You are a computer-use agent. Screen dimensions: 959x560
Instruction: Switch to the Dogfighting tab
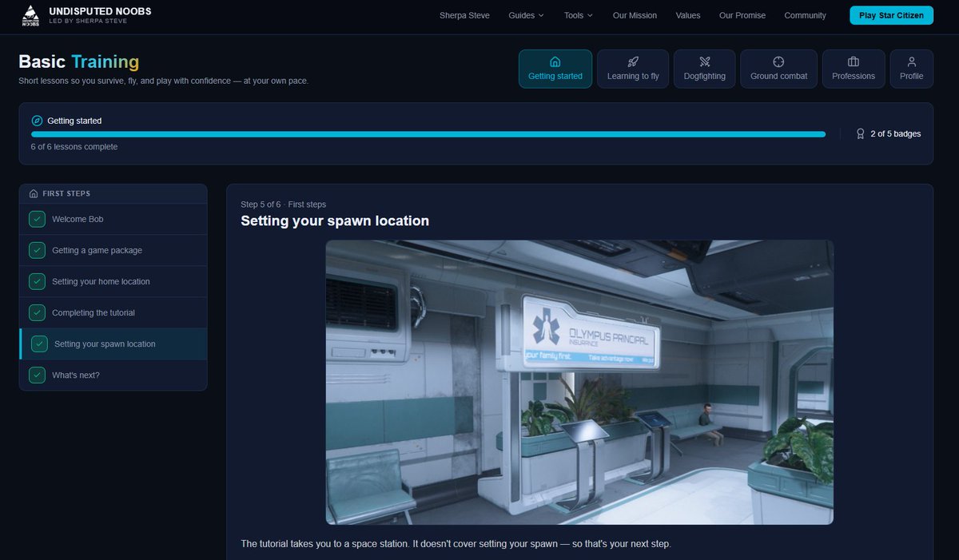(x=704, y=69)
